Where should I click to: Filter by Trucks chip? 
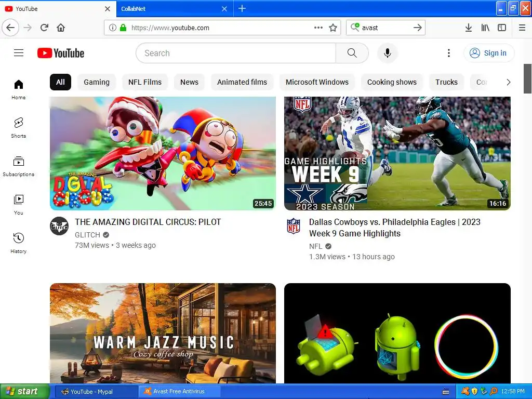pos(446,82)
